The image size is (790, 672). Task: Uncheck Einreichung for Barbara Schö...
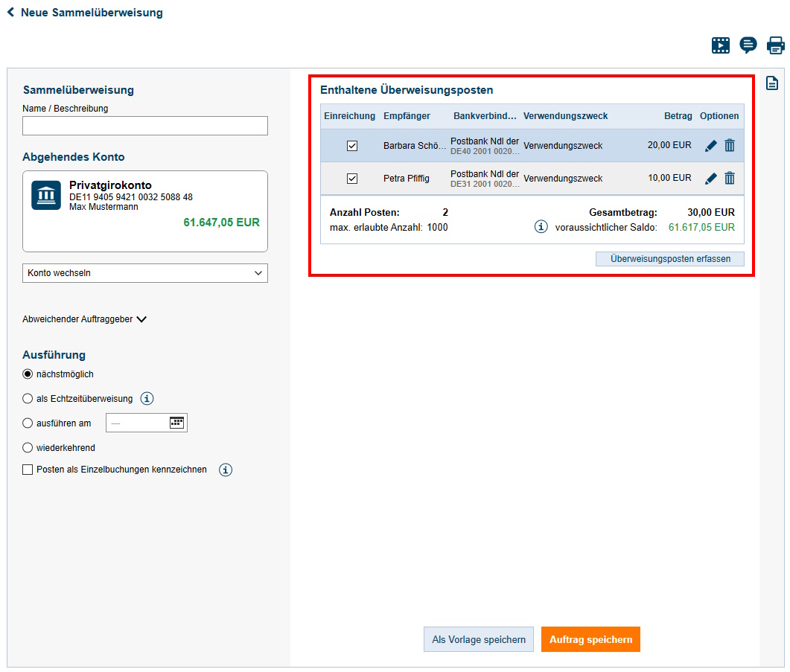352,146
